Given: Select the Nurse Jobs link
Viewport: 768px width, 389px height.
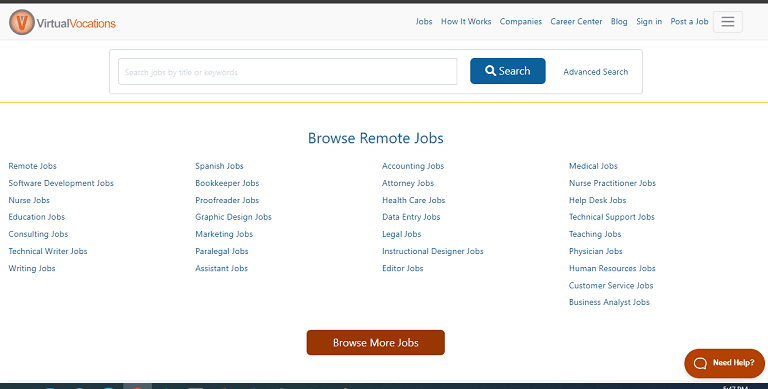Looking at the screenshot, I should (29, 200).
